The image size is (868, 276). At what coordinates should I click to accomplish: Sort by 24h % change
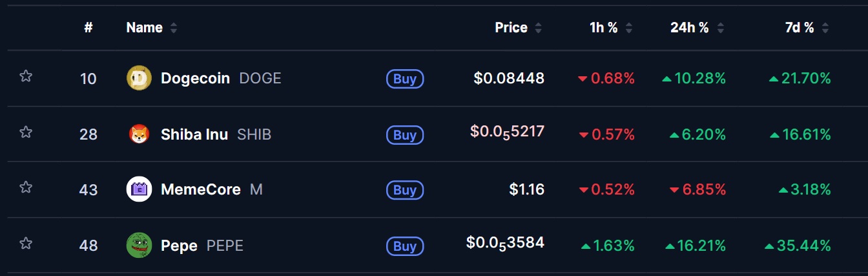(697, 28)
